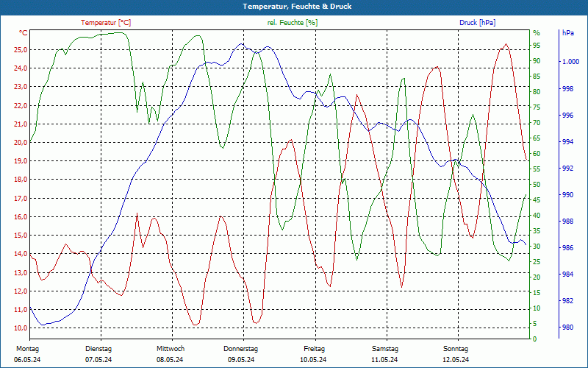This screenshot has height=368, width=588.
Task: Click the date label 12.05.24
Action: point(456,360)
